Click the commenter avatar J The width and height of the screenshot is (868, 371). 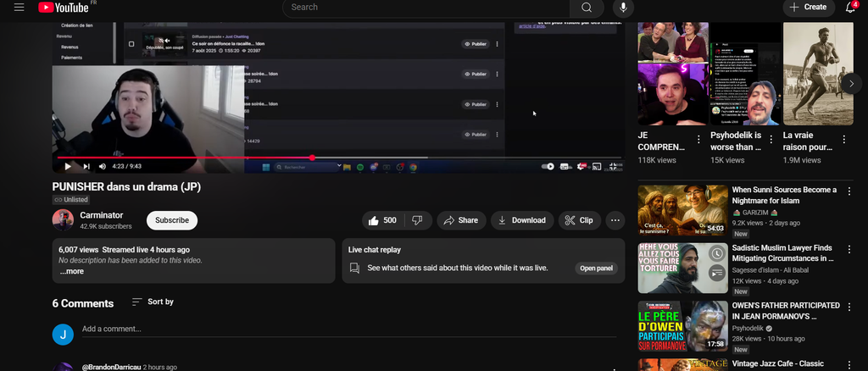(x=63, y=335)
